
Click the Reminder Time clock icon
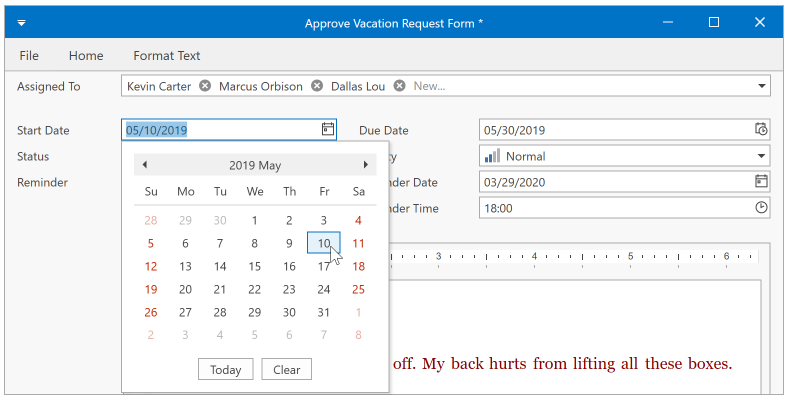[761, 208]
